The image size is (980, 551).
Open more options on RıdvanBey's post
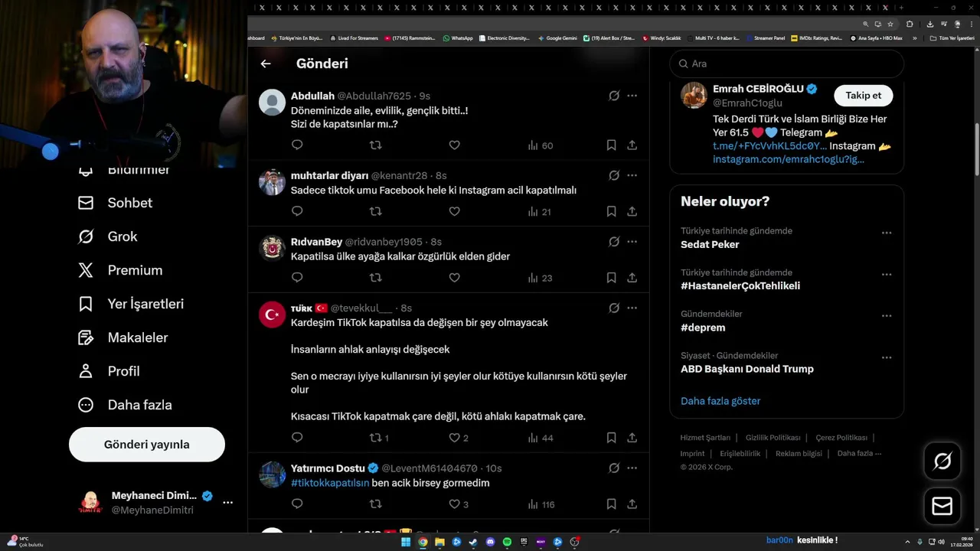[x=632, y=242]
